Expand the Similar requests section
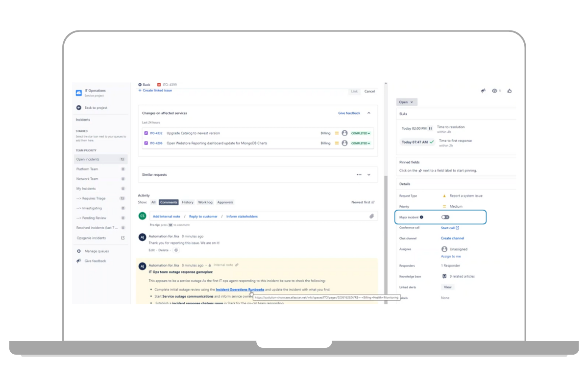Screen dimensions: 588x387 369,174
